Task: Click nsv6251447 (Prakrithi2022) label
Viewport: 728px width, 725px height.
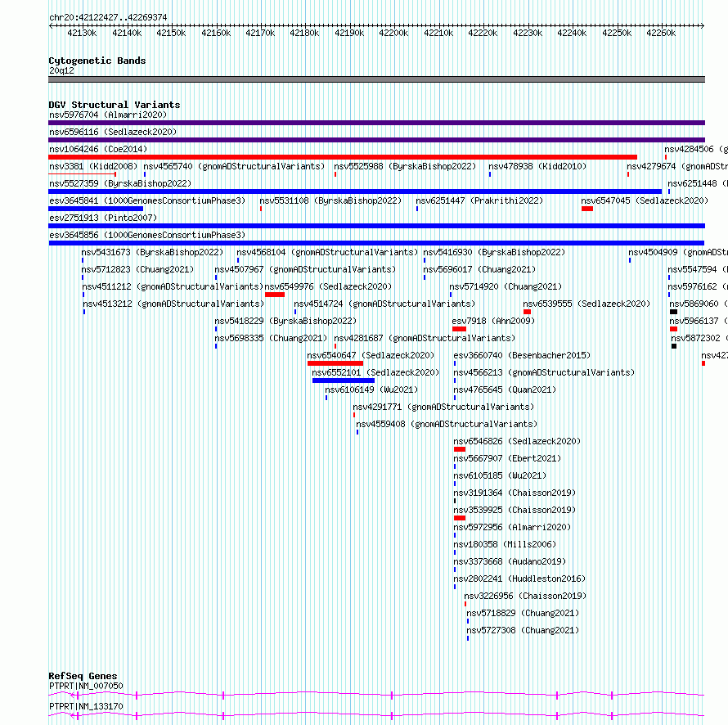Action: [x=479, y=200]
